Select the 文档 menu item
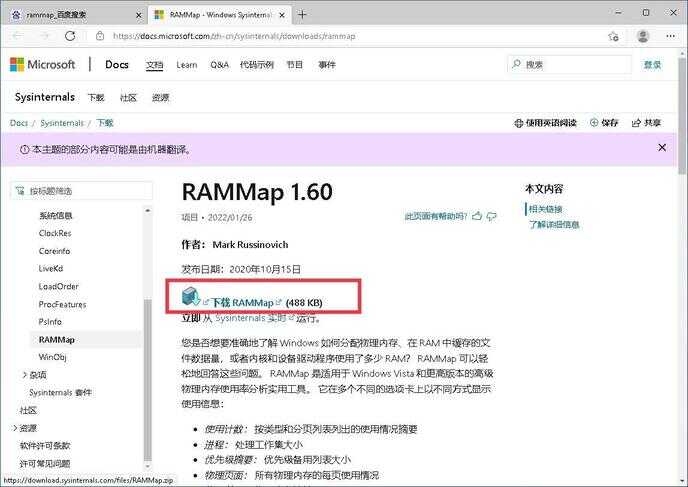The width and height of the screenshot is (688, 487). (154, 65)
